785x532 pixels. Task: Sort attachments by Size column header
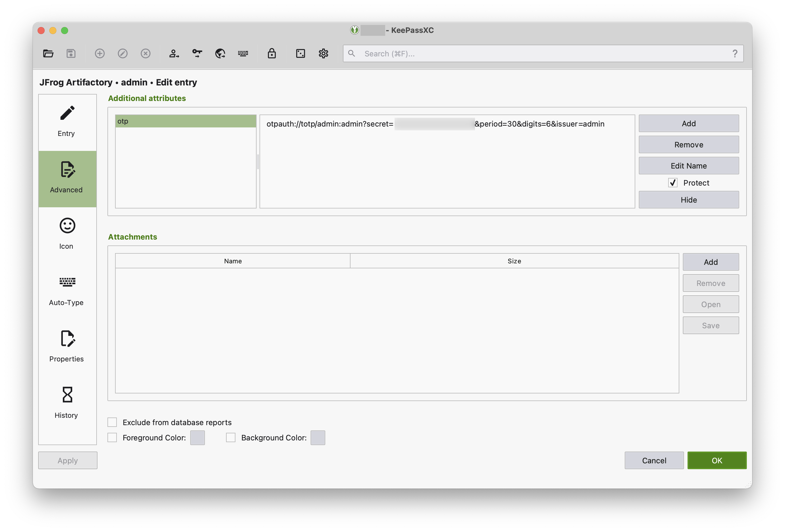(514, 261)
